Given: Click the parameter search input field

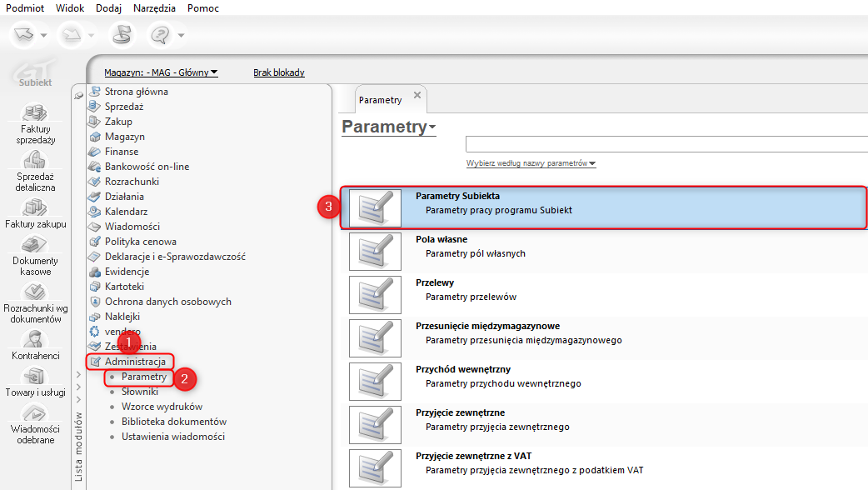Looking at the screenshot, I should click(x=666, y=144).
